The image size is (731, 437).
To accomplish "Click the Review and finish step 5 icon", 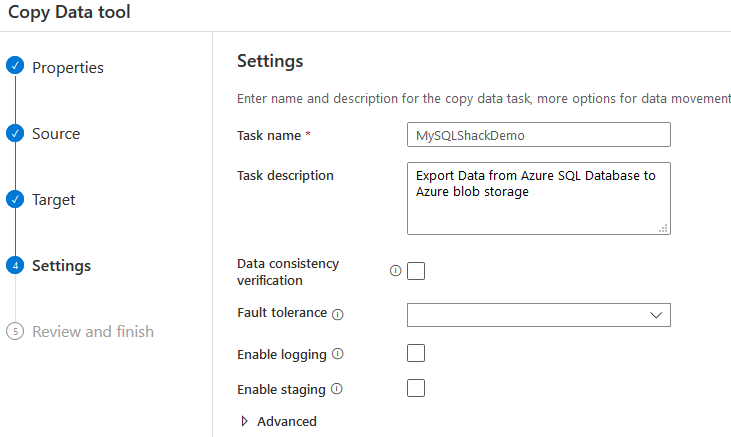I will coord(14,331).
